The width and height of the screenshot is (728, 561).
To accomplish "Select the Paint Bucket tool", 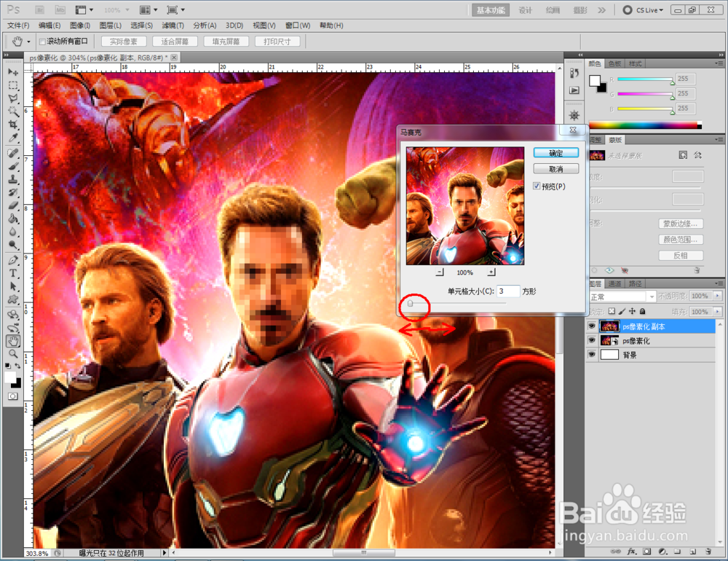I will point(13,219).
